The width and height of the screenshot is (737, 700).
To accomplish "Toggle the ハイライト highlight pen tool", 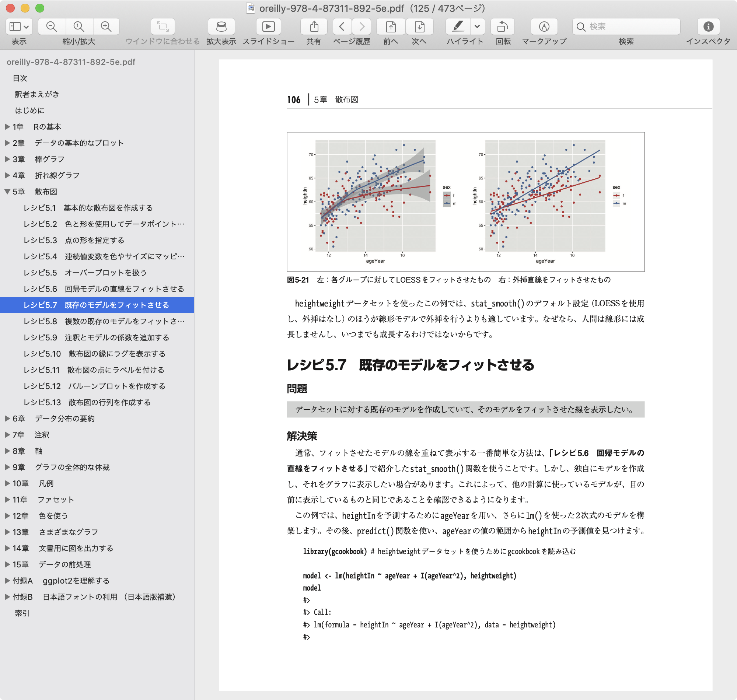I will [458, 27].
